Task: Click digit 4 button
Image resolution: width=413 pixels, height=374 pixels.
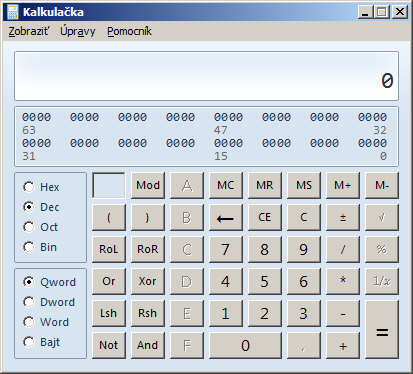Action: click(x=226, y=281)
